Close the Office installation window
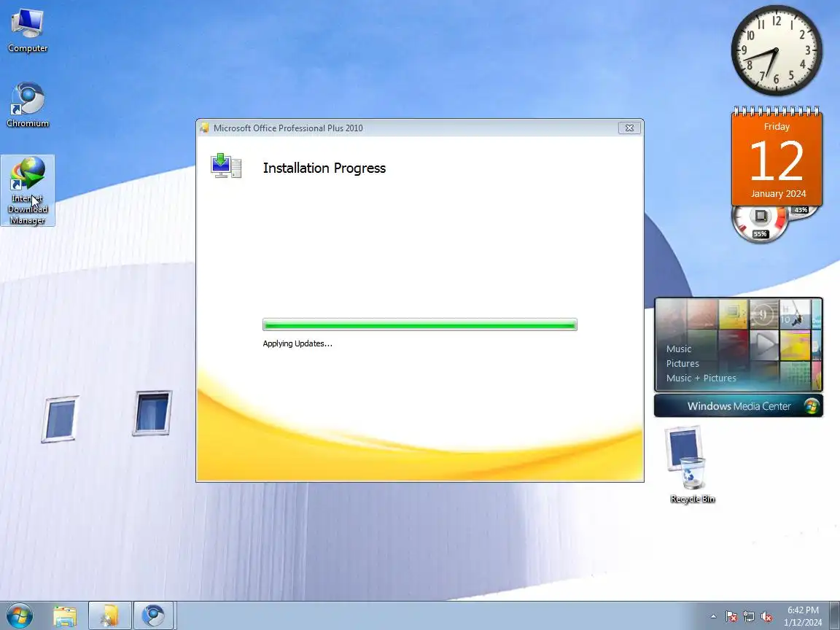The width and height of the screenshot is (840, 630). (x=629, y=128)
